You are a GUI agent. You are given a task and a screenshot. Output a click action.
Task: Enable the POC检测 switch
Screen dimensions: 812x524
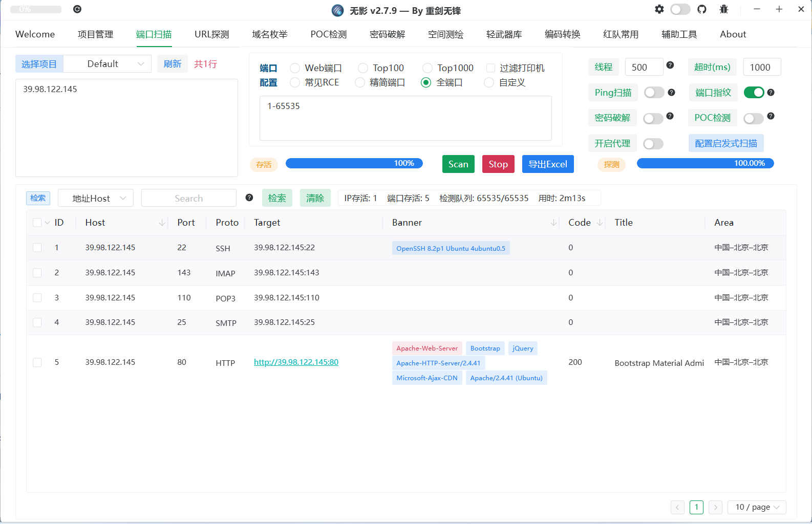tap(754, 119)
